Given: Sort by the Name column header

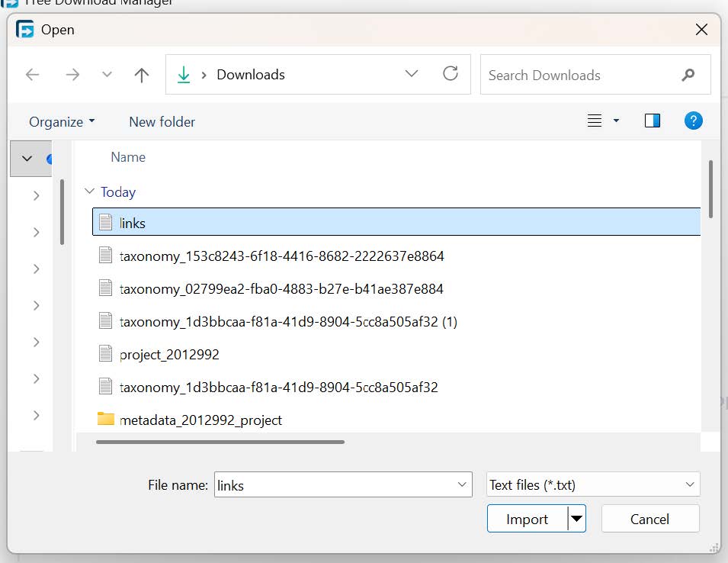Looking at the screenshot, I should tap(128, 157).
